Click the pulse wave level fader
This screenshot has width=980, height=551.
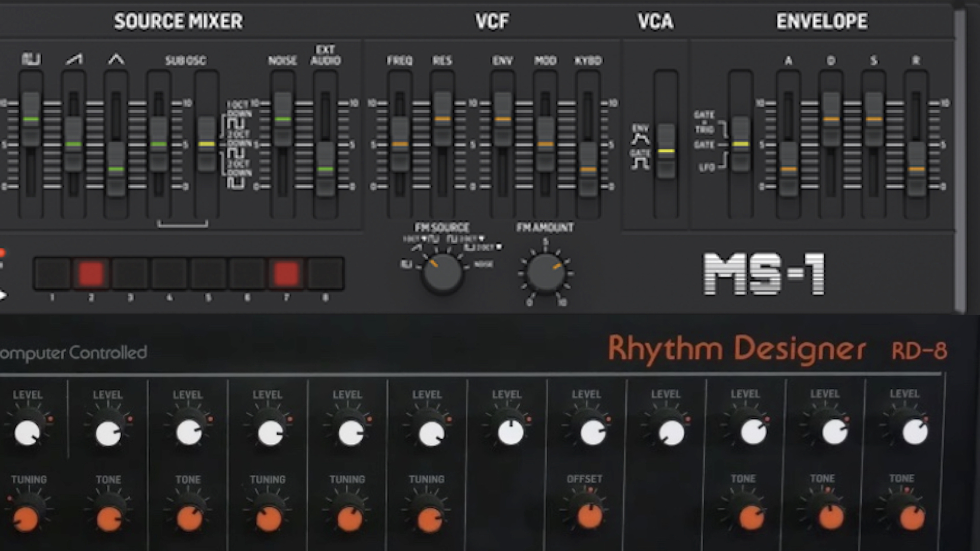click(31, 119)
